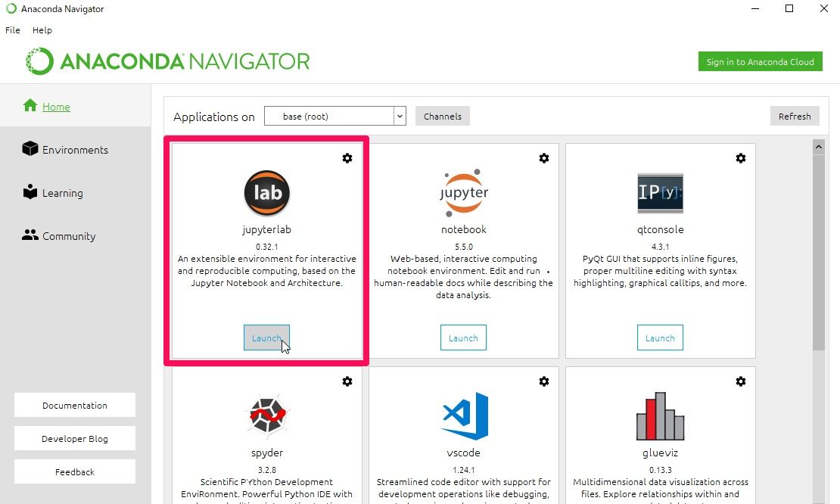Click the vertical scrollbar thumb
The width and height of the screenshot is (840, 504).
(819, 253)
